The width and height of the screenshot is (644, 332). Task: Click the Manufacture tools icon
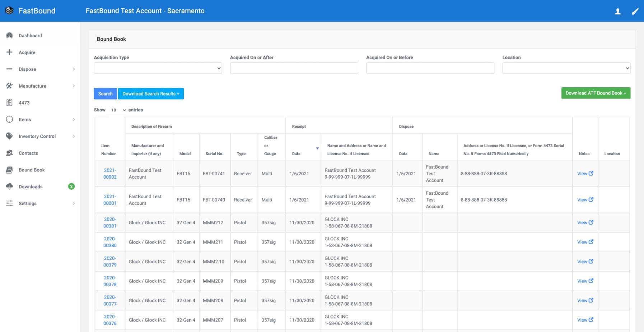pyautogui.click(x=9, y=86)
